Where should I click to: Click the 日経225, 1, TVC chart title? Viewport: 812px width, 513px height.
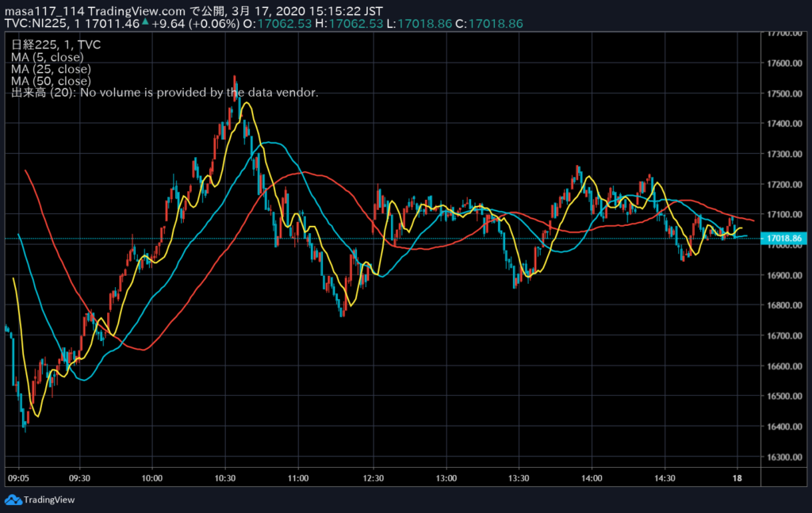pyautogui.click(x=56, y=44)
